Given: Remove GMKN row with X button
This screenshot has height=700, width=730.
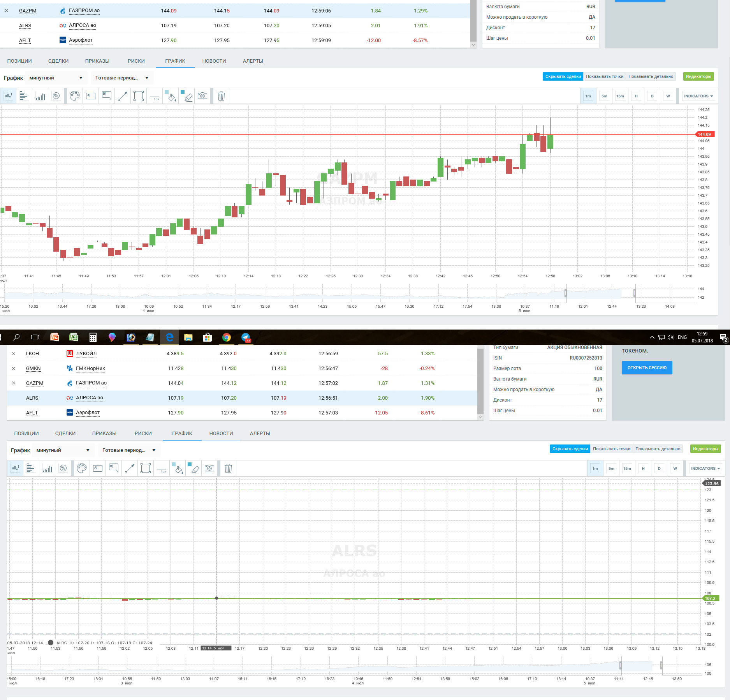Looking at the screenshot, I should 14,369.
